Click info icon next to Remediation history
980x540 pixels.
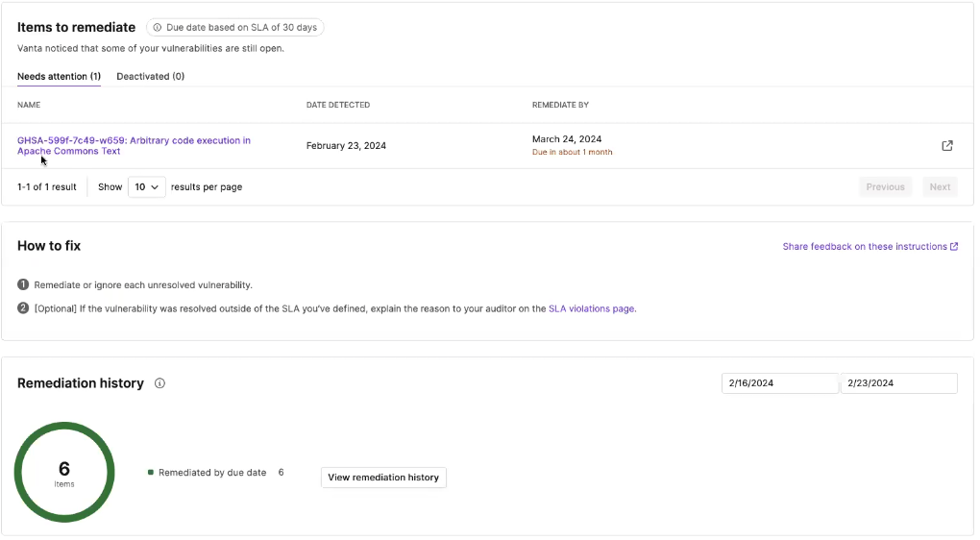(160, 383)
